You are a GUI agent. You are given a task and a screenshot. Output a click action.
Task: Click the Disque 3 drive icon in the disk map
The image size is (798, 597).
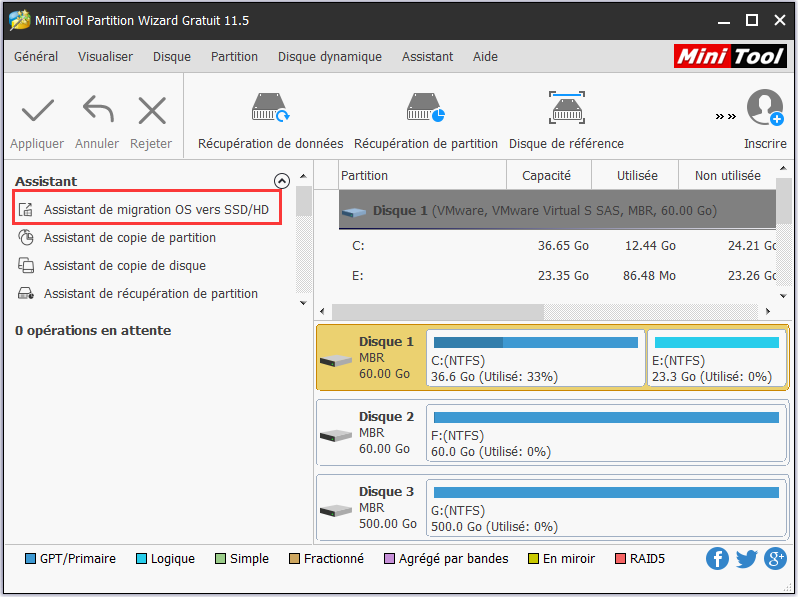click(x=336, y=510)
